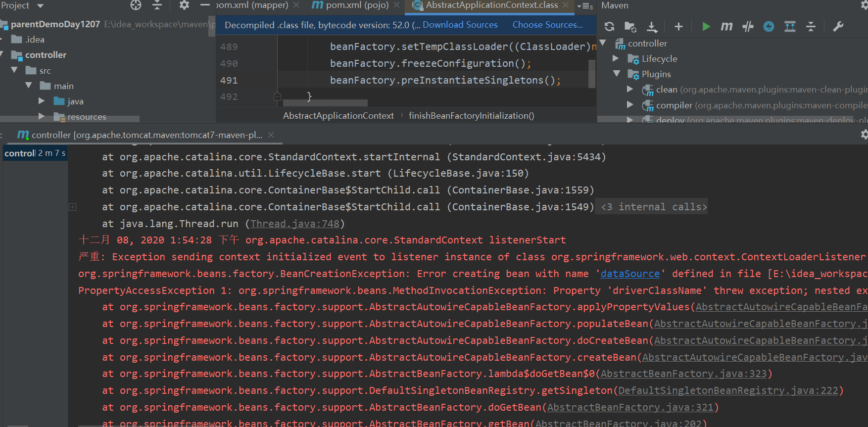Image resolution: width=868 pixels, height=427 pixels.
Task: Select controller entry in run tree
Action: click(35, 153)
